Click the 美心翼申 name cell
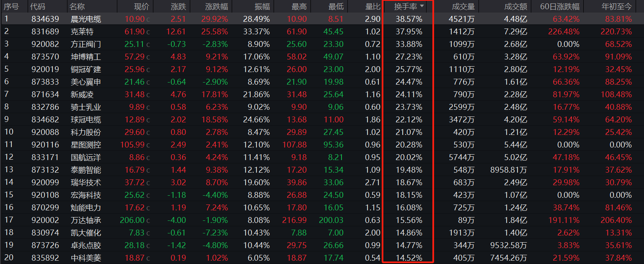 coord(86,82)
